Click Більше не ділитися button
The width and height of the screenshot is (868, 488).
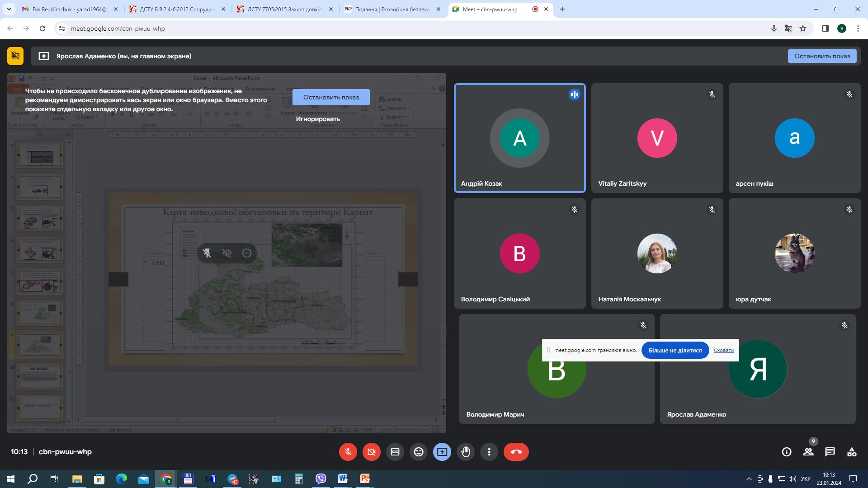pyautogui.click(x=675, y=350)
